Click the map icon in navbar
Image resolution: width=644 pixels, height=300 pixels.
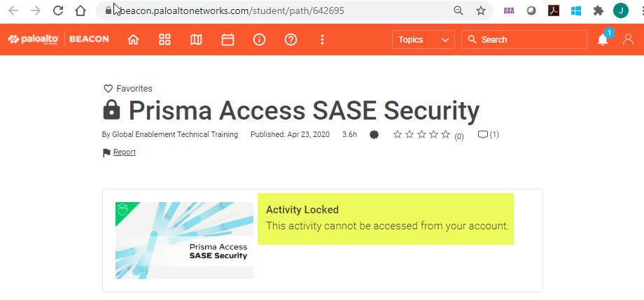(196, 40)
